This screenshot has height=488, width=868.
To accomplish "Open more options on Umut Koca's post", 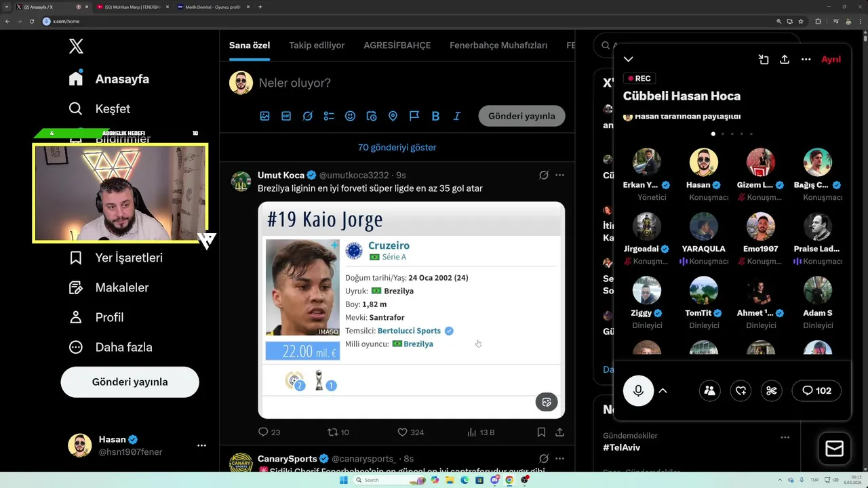I will click(559, 175).
